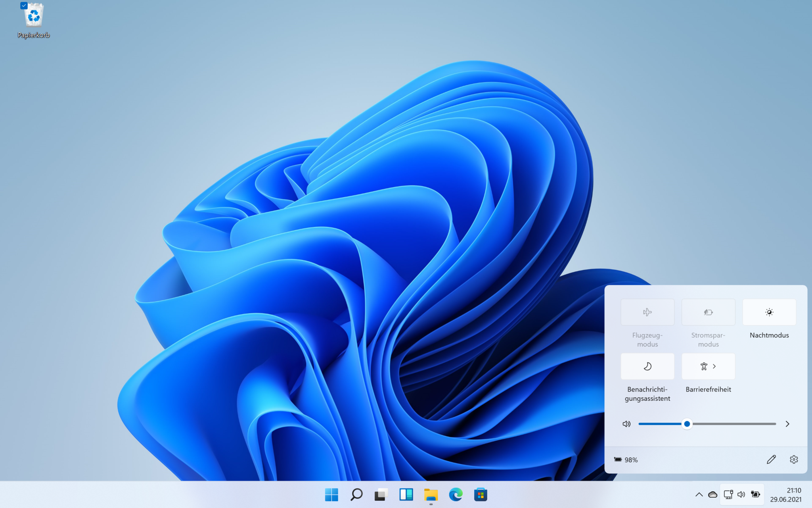Click the OneDrive cloud icon in the tray
The width and height of the screenshot is (812, 508).
[712, 495]
